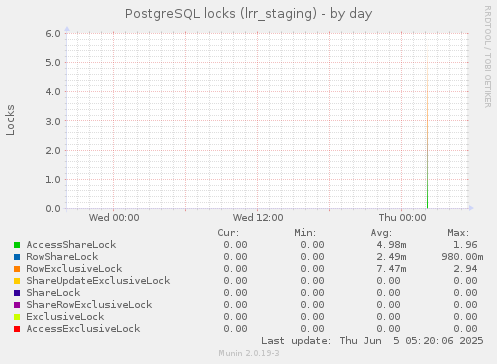Click the Max: column header

(x=458, y=233)
